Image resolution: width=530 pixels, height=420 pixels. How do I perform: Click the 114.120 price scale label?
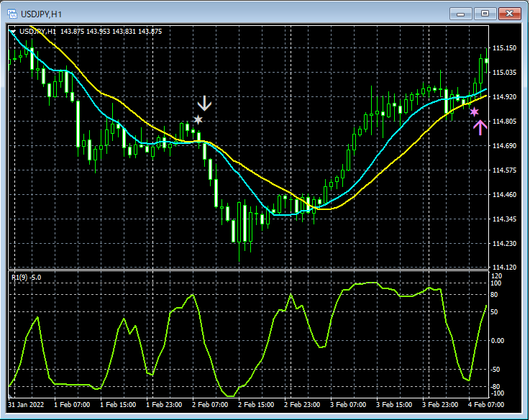coord(504,267)
